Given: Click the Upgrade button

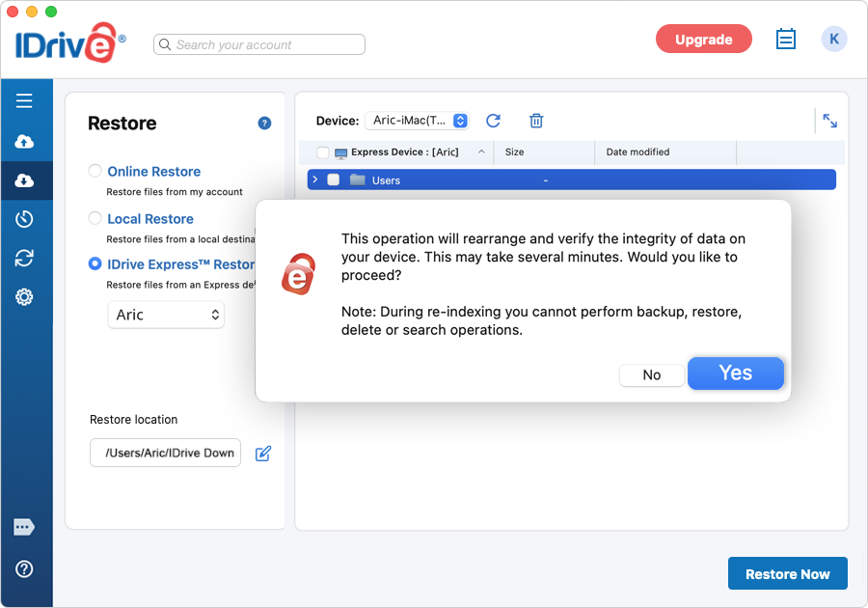Looking at the screenshot, I should (704, 39).
